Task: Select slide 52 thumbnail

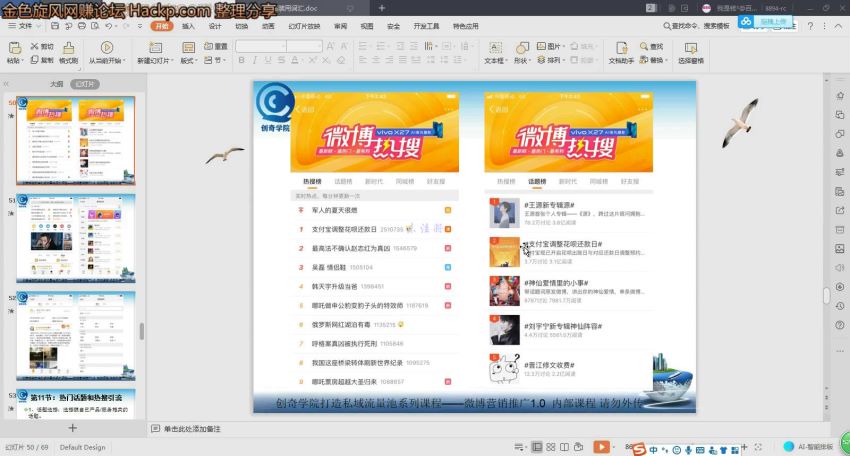Action: coord(76,336)
